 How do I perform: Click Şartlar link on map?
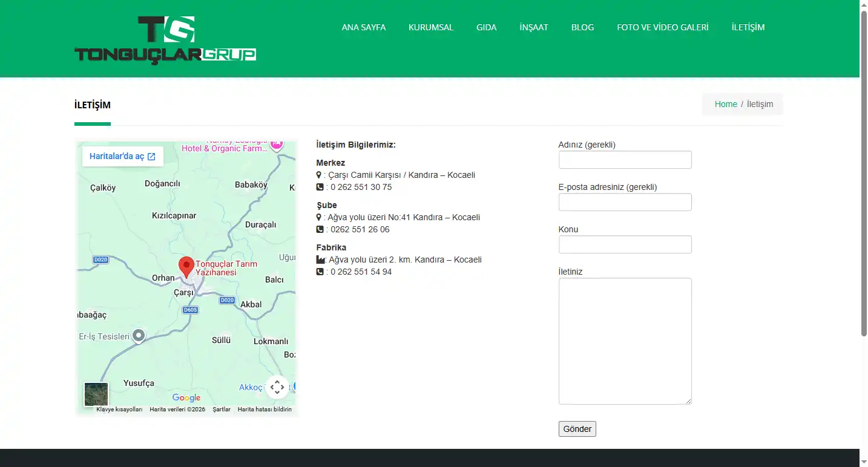click(222, 410)
